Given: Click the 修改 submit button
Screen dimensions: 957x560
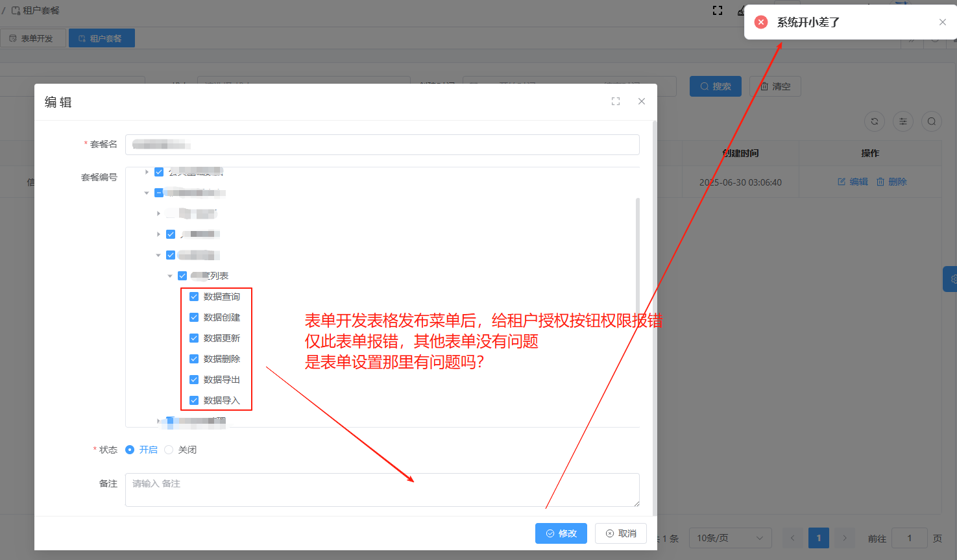Looking at the screenshot, I should pyautogui.click(x=561, y=533).
